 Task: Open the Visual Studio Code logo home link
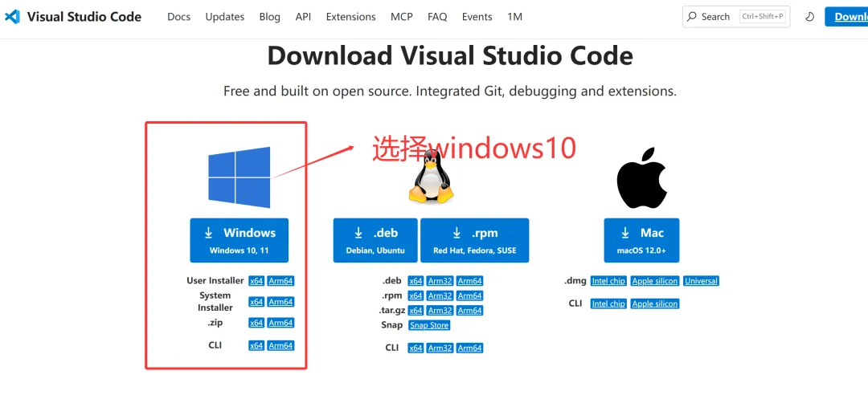click(72, 17)
